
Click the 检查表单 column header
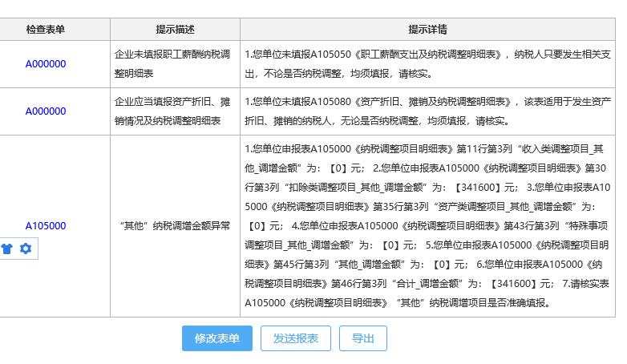(46, 30)
